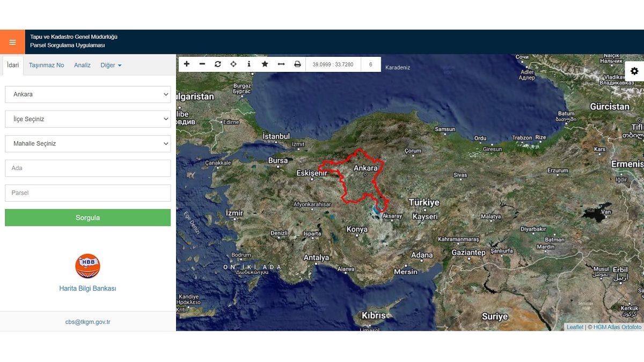
Task: Open the Mahalle Seçiniz dropdown
Action: (x=87, y=143)
